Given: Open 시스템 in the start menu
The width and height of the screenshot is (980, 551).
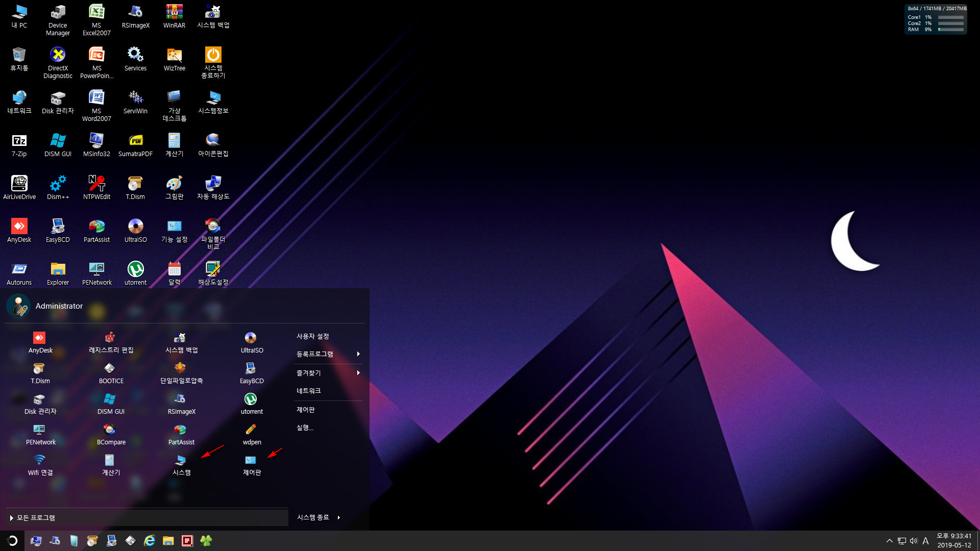Looking at the screenshot, I should point(181,465).
